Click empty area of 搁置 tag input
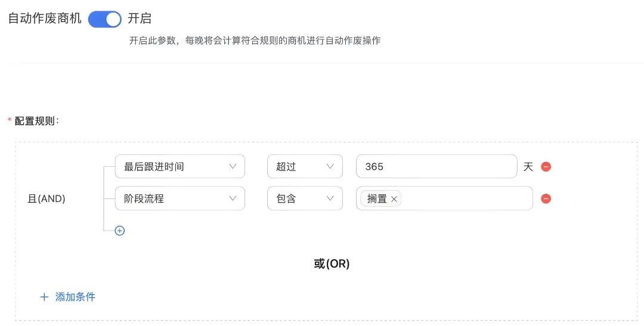 click(466, 198)
